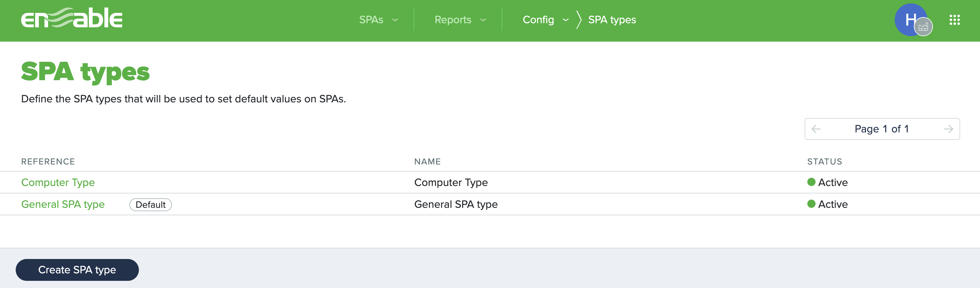The image size is (980, 288).
Task: Click the Name column header
Action: (427, 162)
